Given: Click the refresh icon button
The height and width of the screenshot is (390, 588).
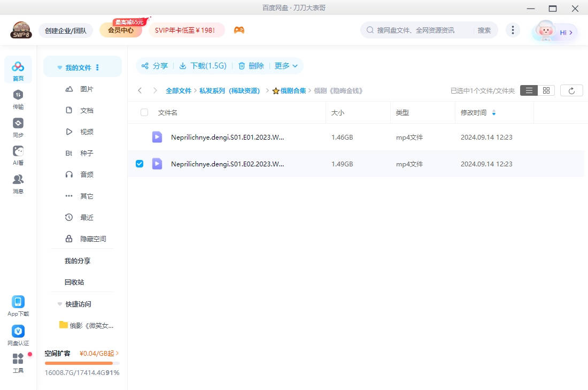Looking at the screenshot, I should (571, 91).
